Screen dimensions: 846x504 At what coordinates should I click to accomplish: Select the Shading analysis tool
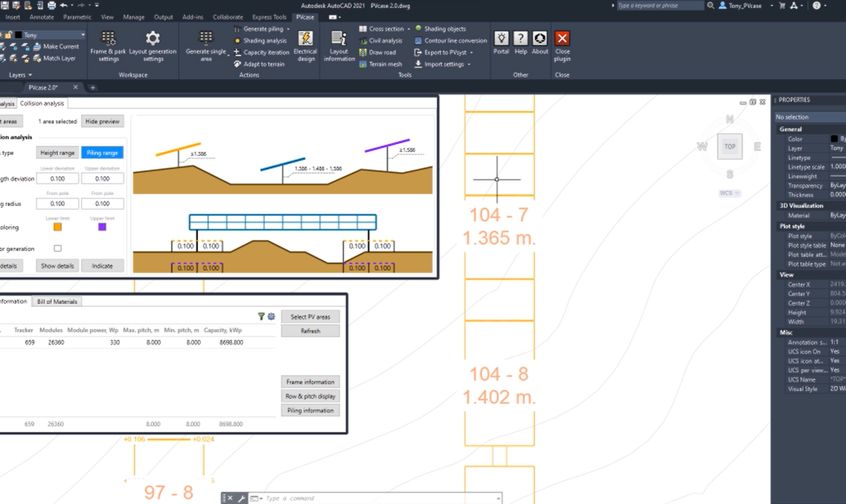click(x=261, y=40)
